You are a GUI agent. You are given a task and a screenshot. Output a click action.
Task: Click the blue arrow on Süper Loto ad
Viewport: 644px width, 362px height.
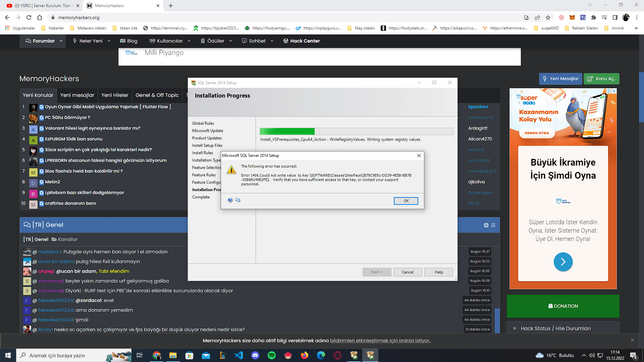click(x=563, y=262)
